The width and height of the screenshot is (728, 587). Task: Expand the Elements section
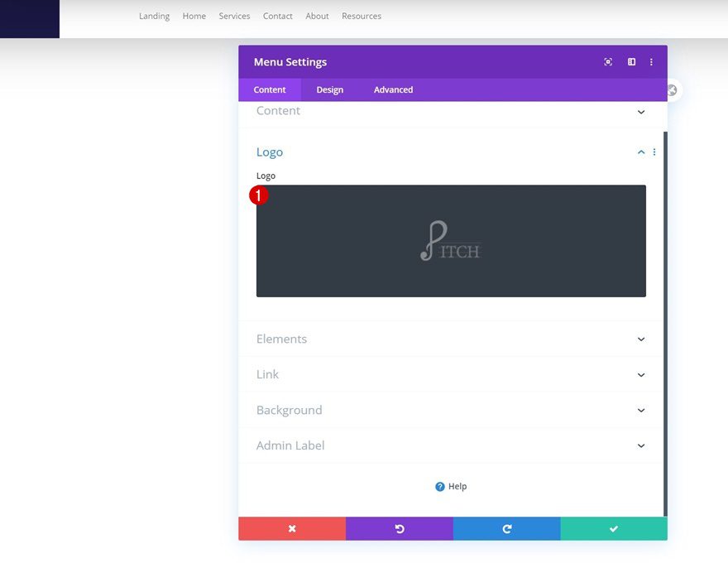click(x=640, y=339)
